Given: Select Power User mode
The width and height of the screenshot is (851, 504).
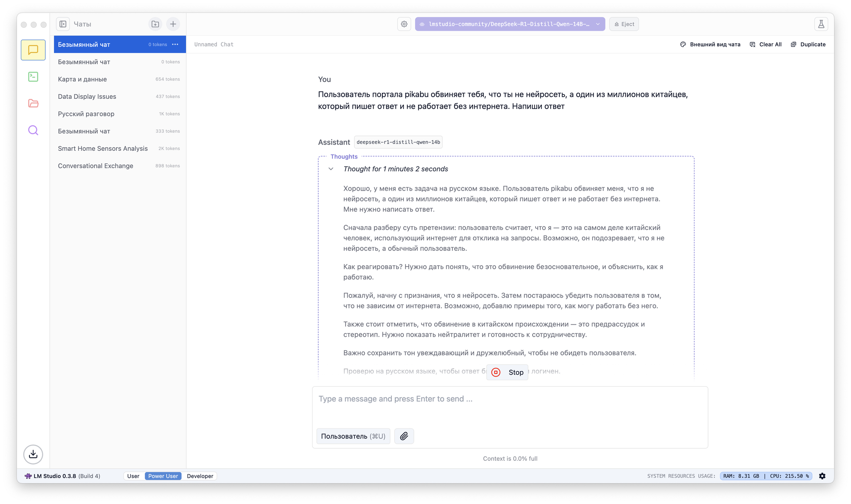Looking at the screenshot, I should click(x=163, y=476).
